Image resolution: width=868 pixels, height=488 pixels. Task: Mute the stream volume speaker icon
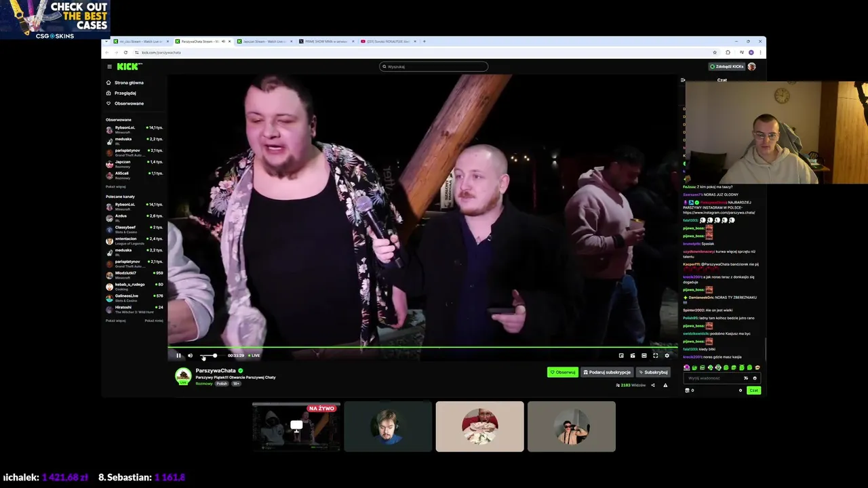[190, 355]
